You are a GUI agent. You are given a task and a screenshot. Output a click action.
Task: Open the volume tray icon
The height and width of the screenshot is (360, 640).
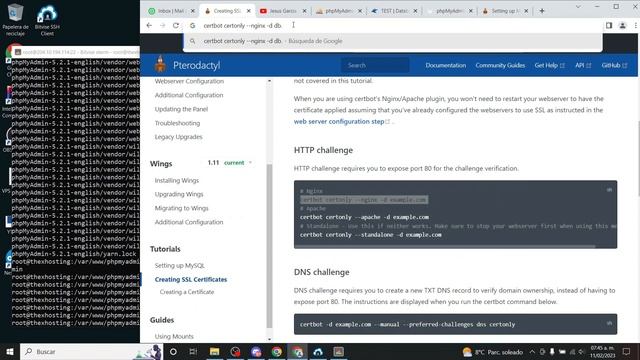point(581,351)
